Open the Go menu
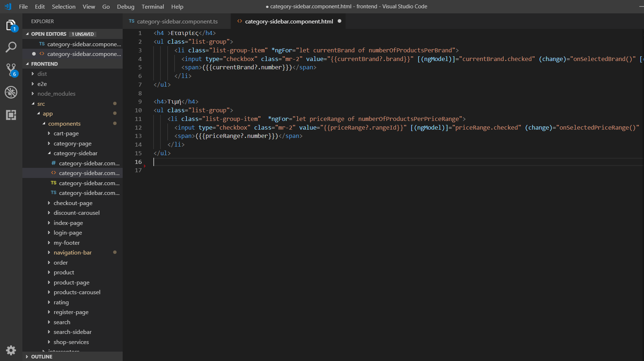644x361 pixels. coord(106,6)
